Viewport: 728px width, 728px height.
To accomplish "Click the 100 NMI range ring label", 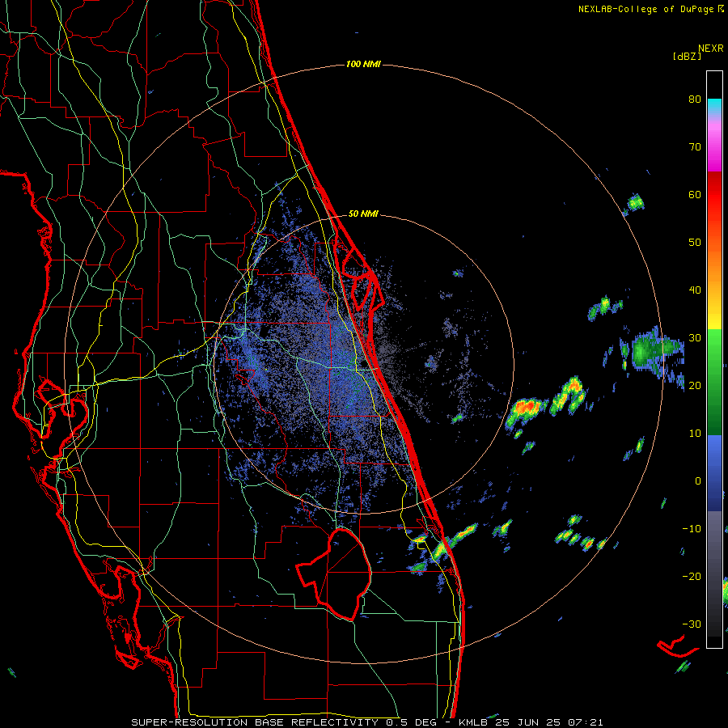I will coord(363,64).
